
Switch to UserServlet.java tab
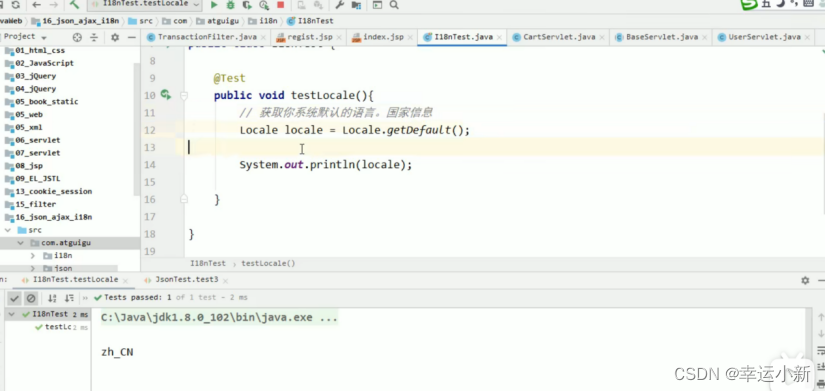coord(764,37)
